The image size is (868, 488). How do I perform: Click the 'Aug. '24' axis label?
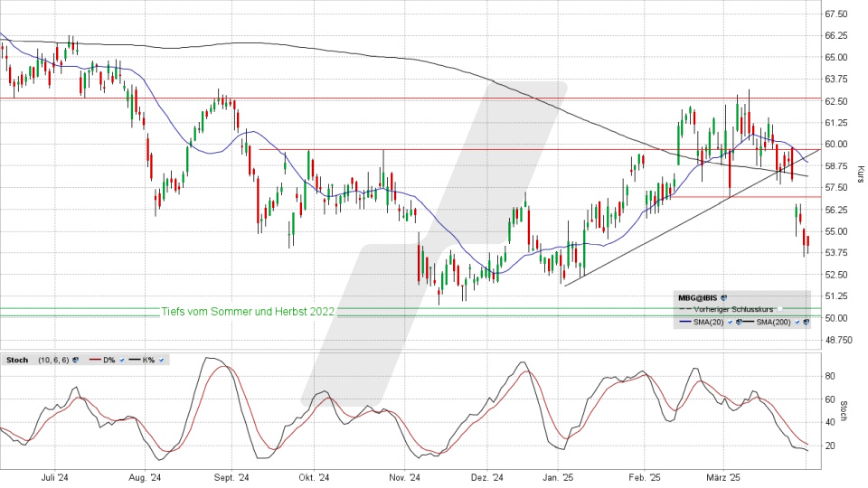tap(145, 477)
